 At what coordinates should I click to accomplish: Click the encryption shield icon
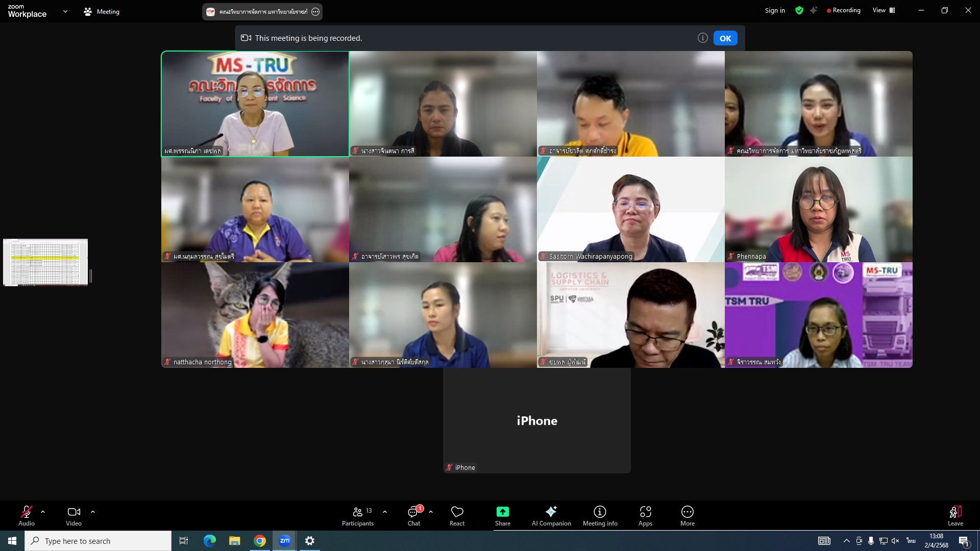tap(799, 10)
